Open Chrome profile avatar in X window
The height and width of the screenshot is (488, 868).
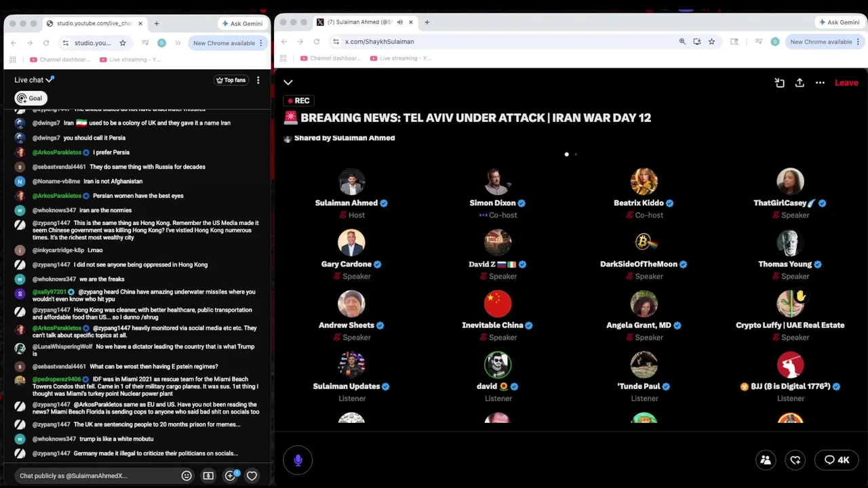pos(775,41)
